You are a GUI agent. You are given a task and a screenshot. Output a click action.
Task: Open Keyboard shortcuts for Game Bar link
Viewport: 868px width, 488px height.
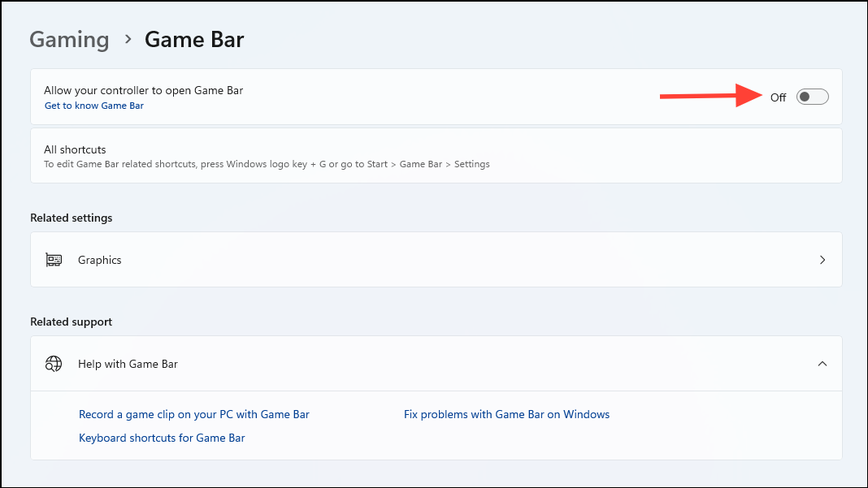(x=162, y=438)
